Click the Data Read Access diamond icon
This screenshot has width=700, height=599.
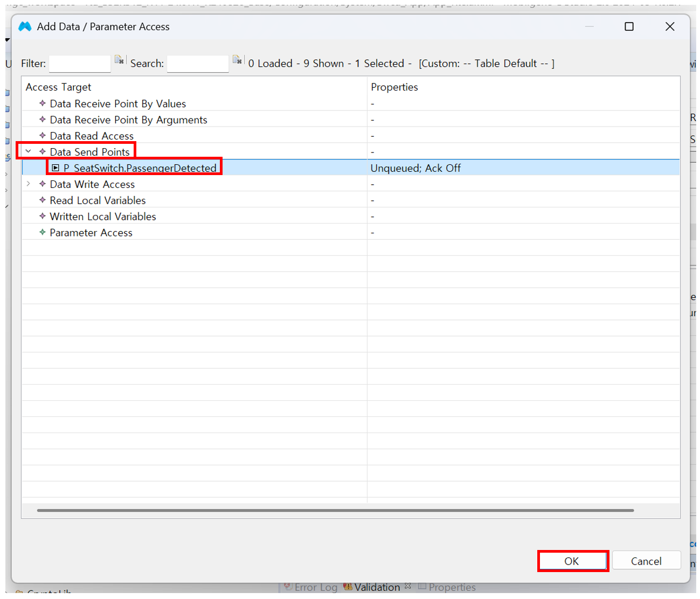pyautogui.click(x=43, y=135)
